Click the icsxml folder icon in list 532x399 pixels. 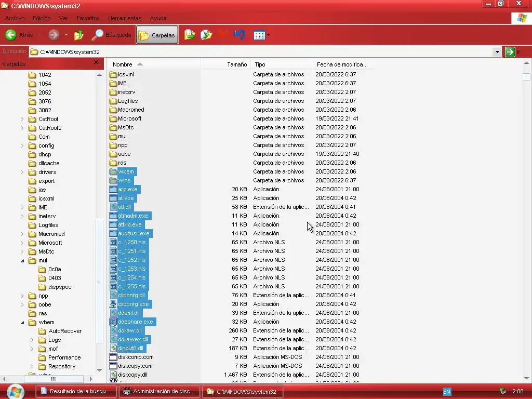pyautogui.click(x=113, y=74)
